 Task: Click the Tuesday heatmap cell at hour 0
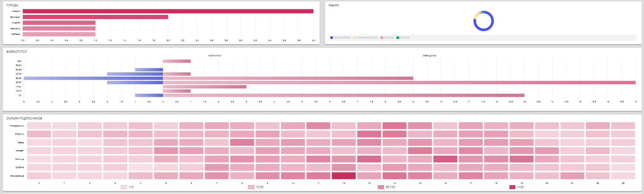tap(39, 134)
